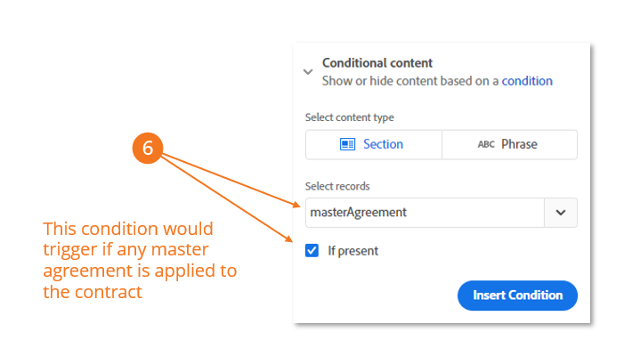Click the "Show or hide content" description
This screenshot has width=632, height=364.
click(x=409, y=81)
